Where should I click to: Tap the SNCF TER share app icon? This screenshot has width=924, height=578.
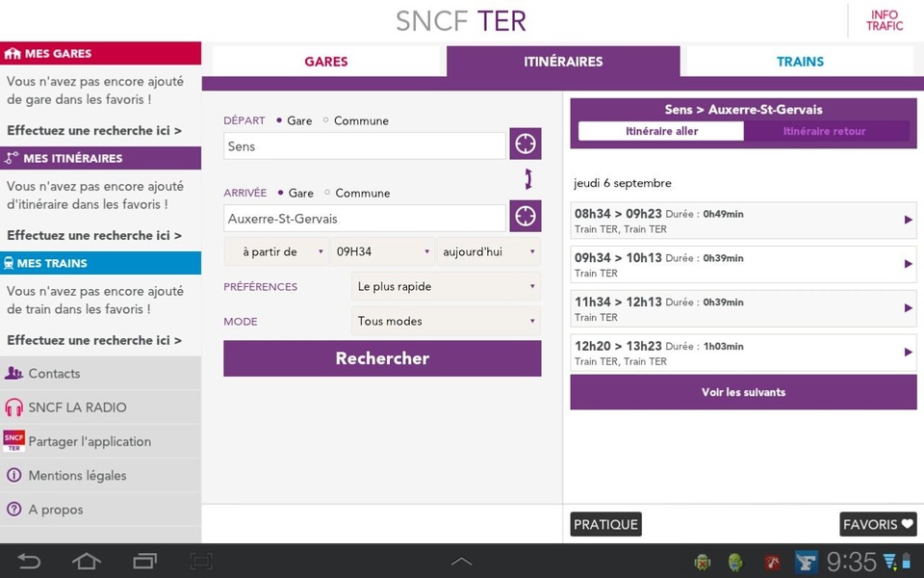click(14, 441)
